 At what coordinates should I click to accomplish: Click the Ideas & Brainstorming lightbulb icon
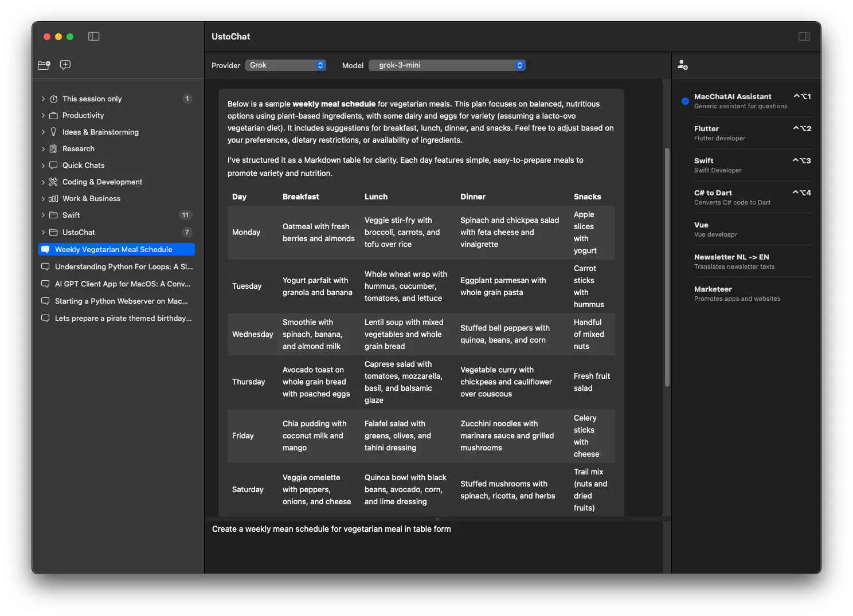coord(53,132)
